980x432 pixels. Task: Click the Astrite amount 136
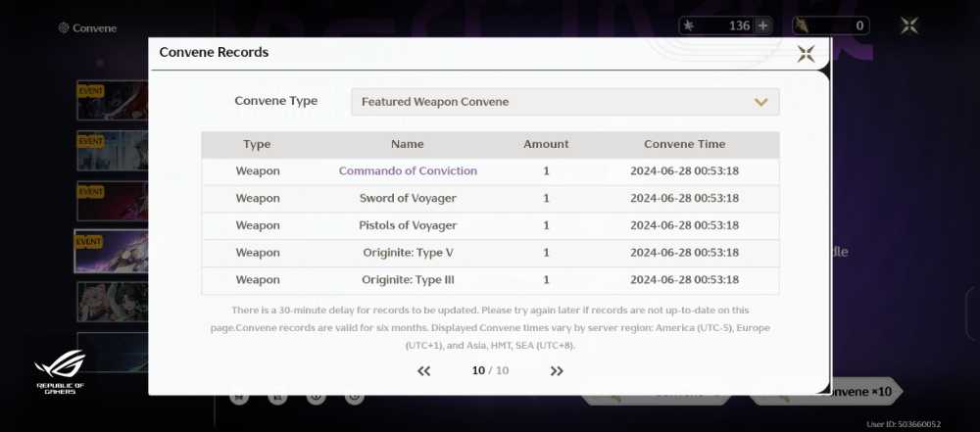739,25
